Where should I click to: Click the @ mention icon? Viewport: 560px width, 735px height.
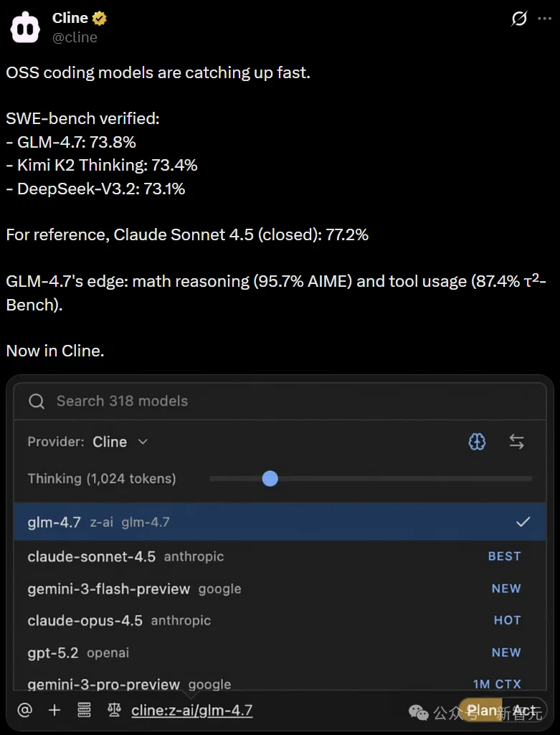click(25, 710)
